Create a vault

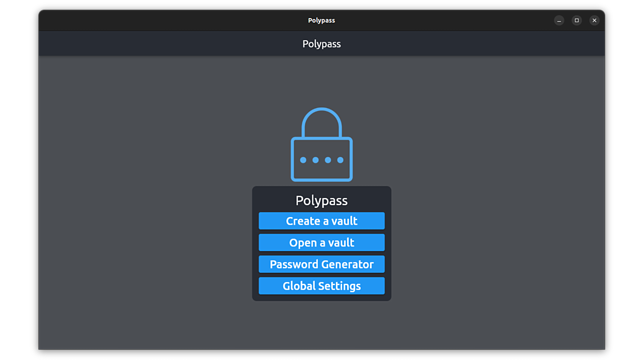pyautogui.click(x=321, y=220)
